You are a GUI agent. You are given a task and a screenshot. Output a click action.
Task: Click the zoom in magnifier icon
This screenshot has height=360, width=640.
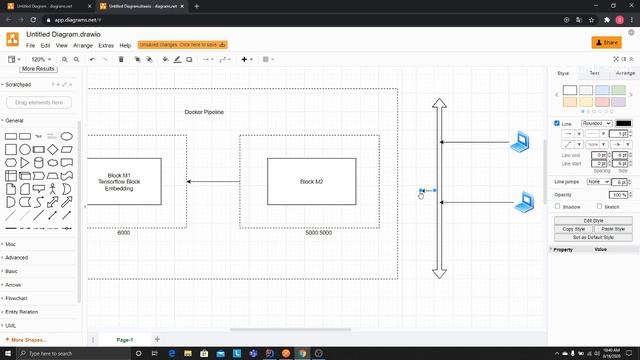(64, 60)
